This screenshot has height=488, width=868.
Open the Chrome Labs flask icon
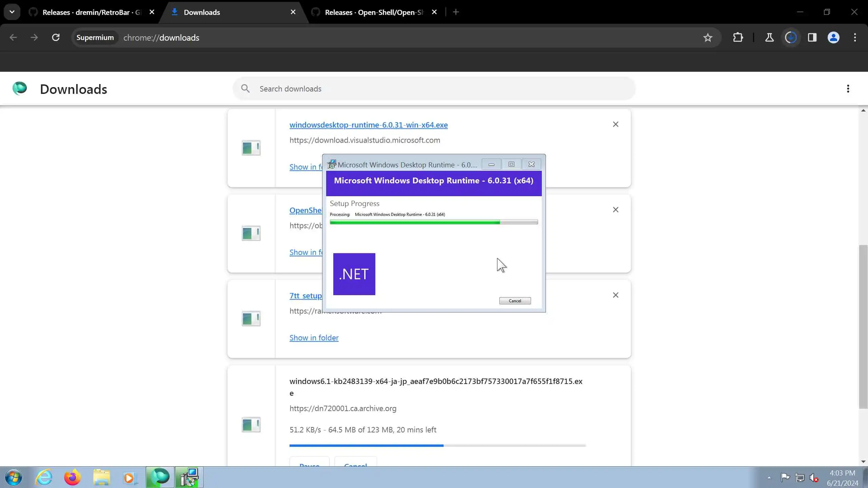point(769,38)
